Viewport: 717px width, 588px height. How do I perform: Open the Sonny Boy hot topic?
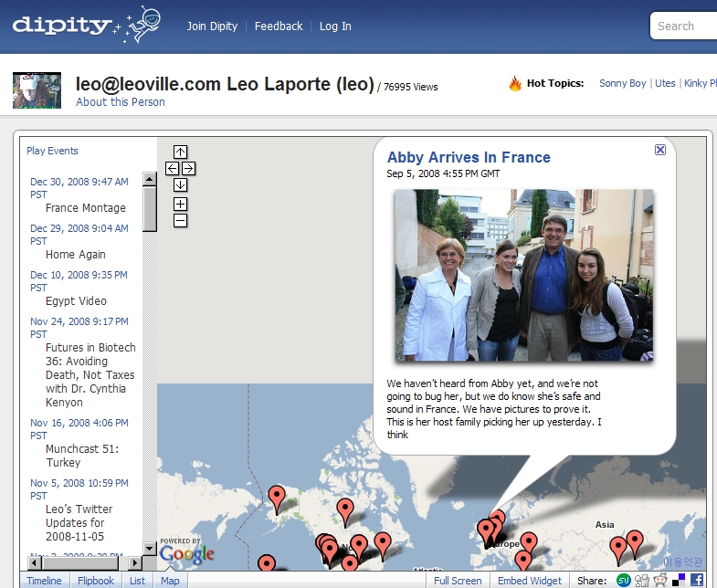coord(622,83)
